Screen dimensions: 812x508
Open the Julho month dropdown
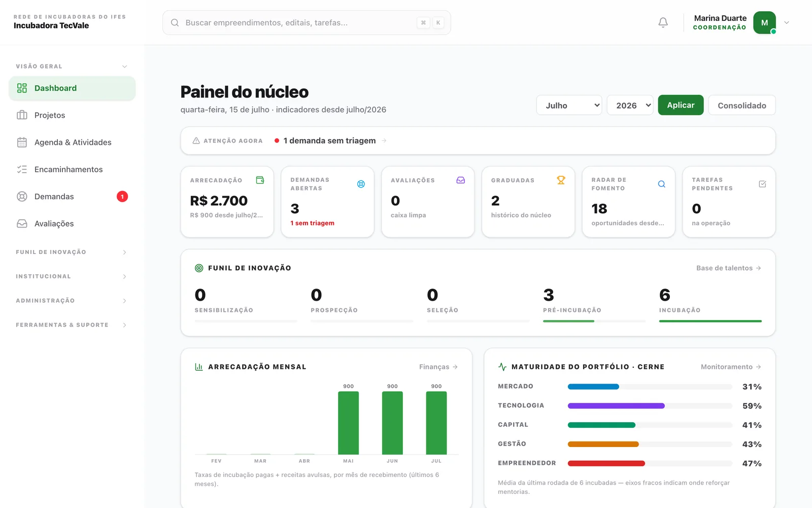coord(569,105)
